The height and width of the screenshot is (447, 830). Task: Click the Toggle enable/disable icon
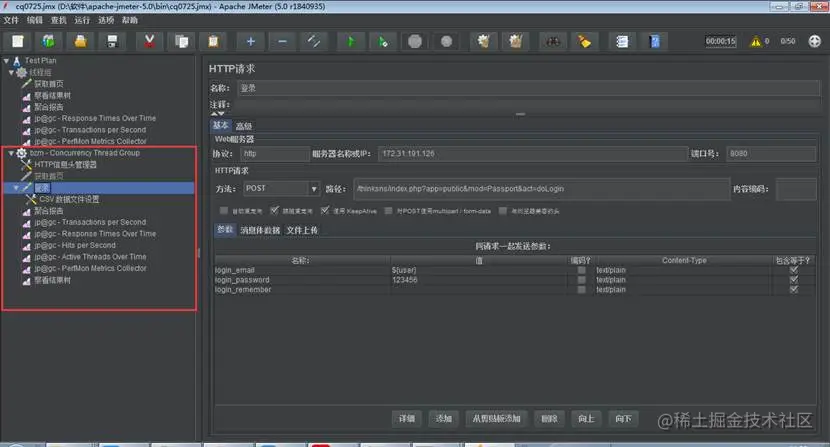[x=314, y=41]
